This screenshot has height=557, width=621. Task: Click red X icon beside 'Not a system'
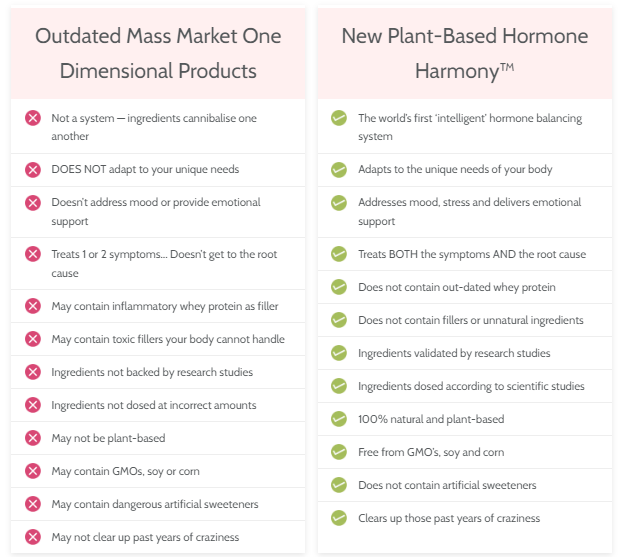[x=33, y=118]
